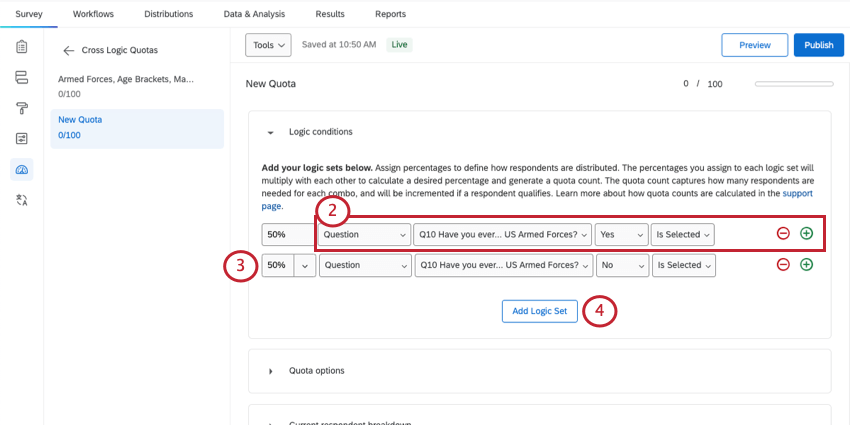Viewport: 850px width, 425px height.
Task: Click the quota count progress bar
Action: click(x=794, y=84)
